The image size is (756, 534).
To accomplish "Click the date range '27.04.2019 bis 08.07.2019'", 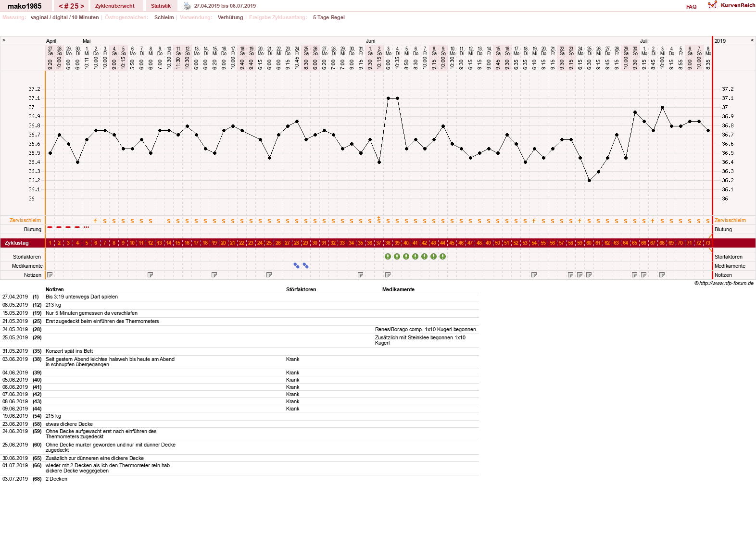I will click(x=225, y=6).
